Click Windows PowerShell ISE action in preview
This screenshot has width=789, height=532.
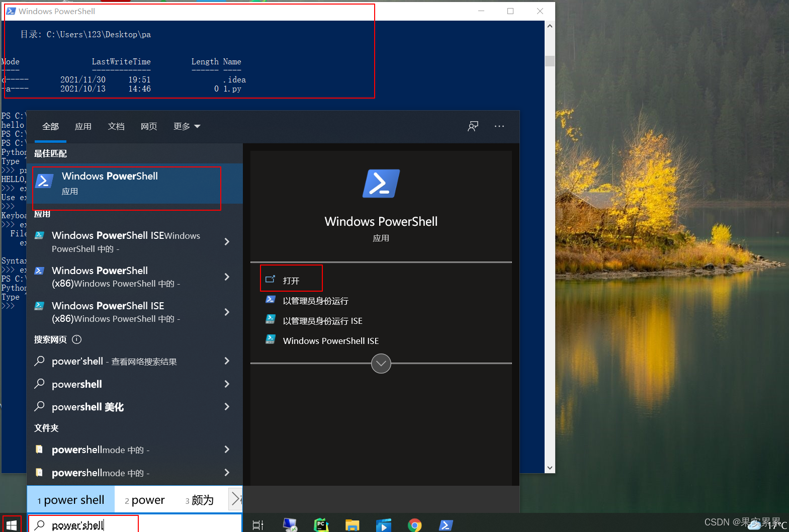(x=331, y=341)
